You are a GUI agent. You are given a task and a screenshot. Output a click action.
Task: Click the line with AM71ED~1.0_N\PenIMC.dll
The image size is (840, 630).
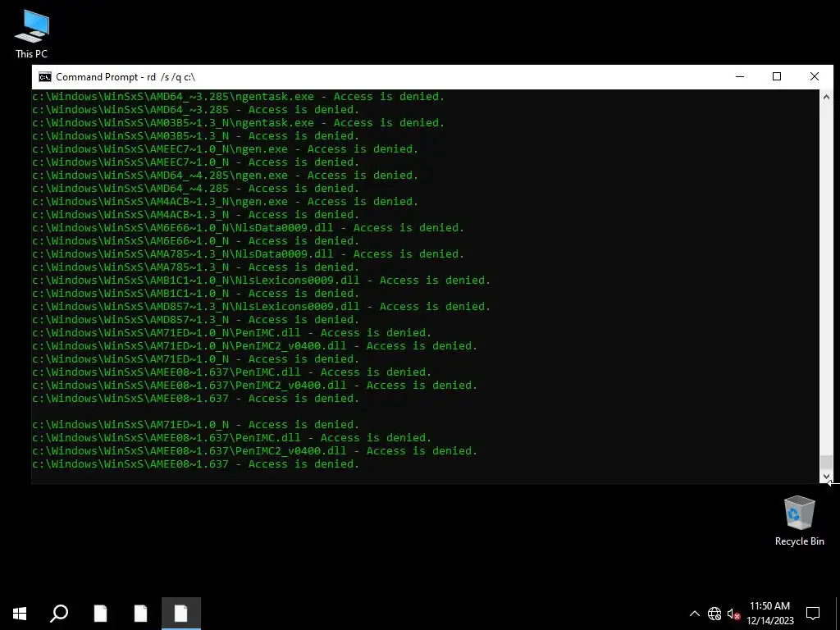click(231, 333)
